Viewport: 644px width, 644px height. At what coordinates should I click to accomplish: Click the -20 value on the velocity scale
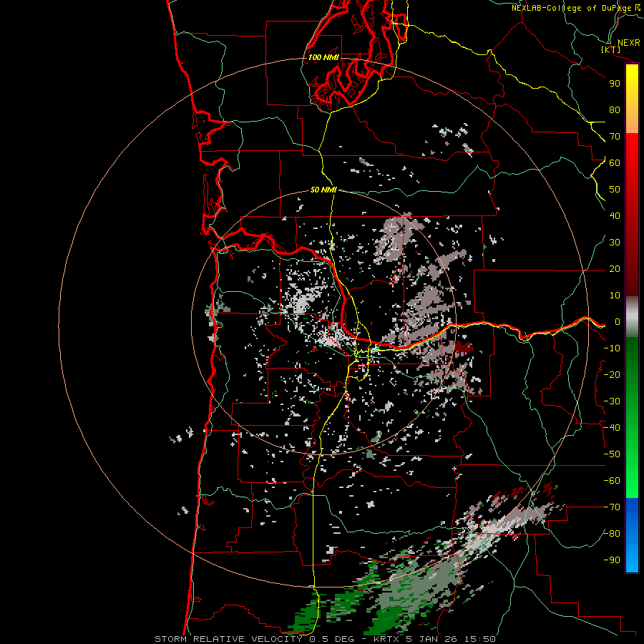[x=612, y=375]
